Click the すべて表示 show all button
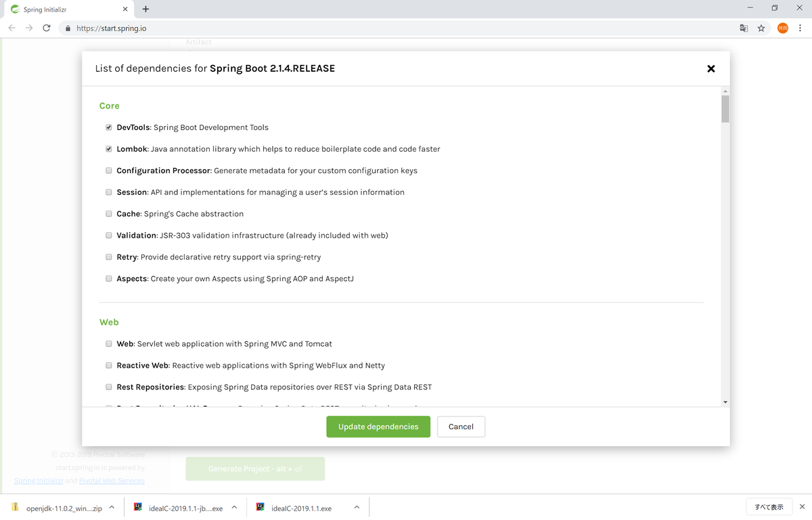812x520 pixels. pyautogui.click(x=769, y=507)
